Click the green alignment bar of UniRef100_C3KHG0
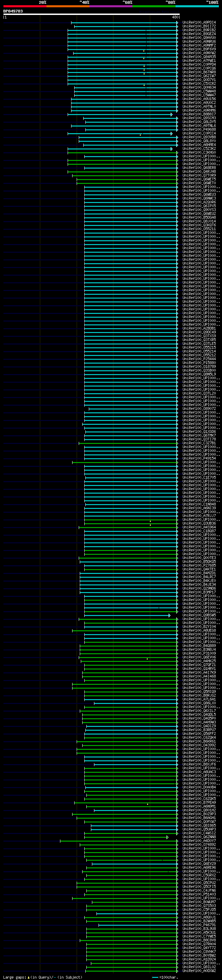 click(x=122, y=153)
